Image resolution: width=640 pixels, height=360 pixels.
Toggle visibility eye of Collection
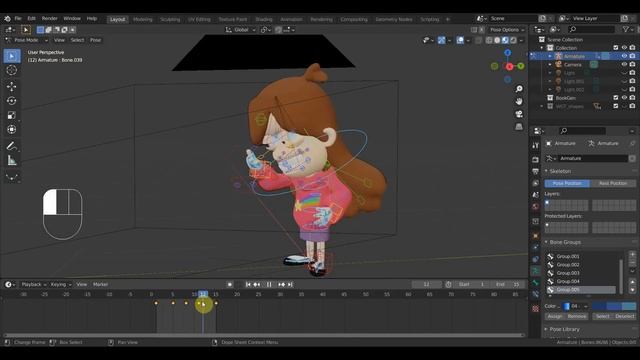tap(624, 48)
